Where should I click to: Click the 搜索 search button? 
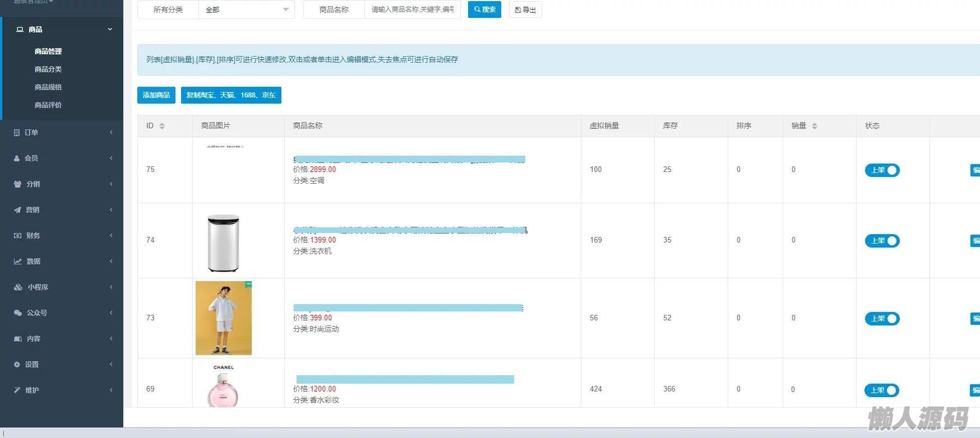(484, 10)
